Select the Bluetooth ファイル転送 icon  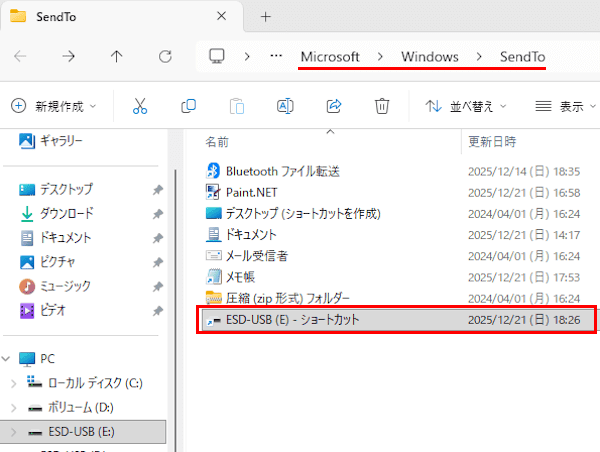click(x=213, y=171)
